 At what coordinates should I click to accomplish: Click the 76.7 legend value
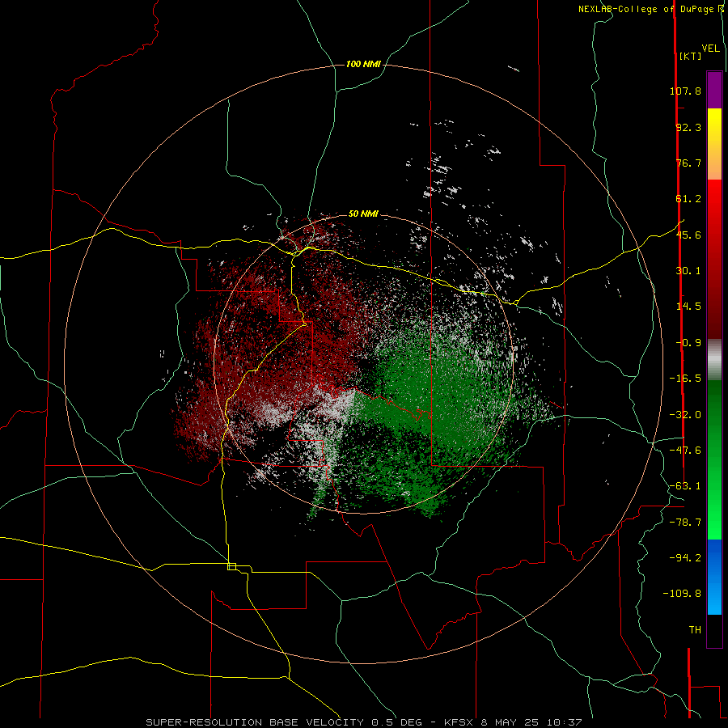688,163
